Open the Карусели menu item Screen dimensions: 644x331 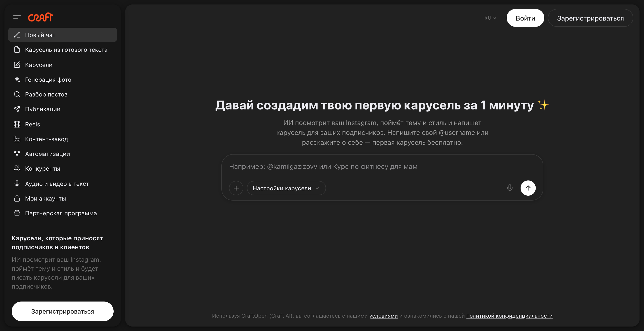pos(63,65)
